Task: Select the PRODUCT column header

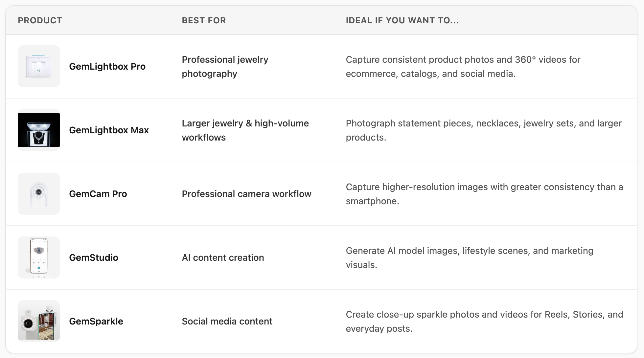Action: coord(40,20)
